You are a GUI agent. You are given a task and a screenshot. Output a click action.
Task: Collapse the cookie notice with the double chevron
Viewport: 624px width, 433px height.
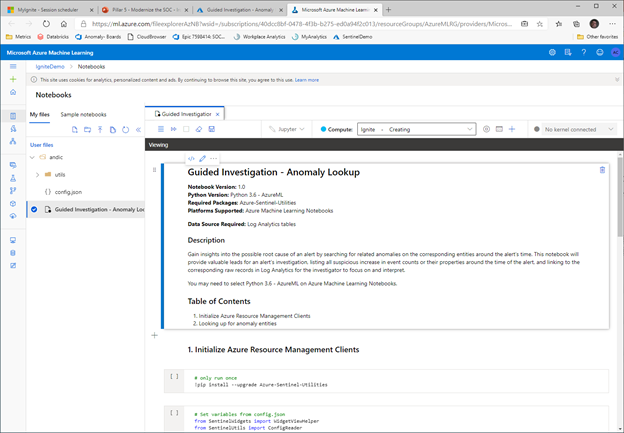tap(617, 80)
